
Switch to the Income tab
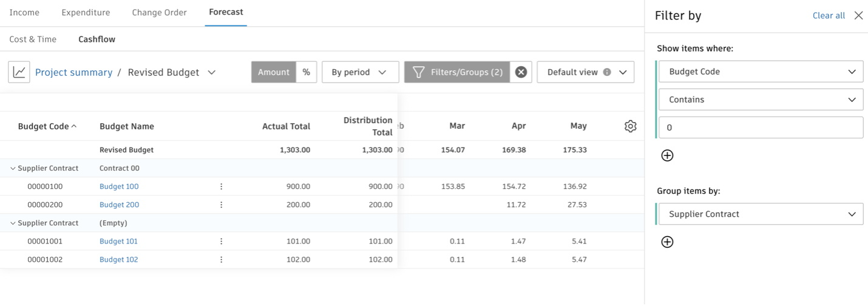pos(24,12)
